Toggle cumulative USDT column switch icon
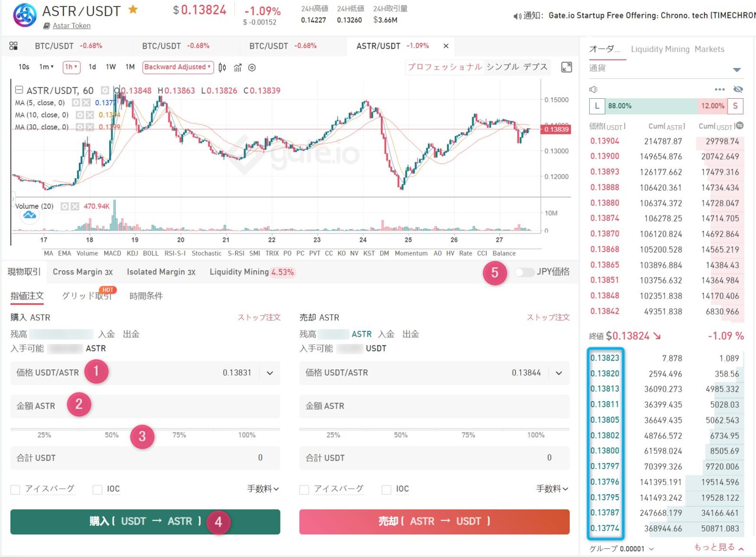The width and height of the screenshot is (756, 557). point(740,126)
